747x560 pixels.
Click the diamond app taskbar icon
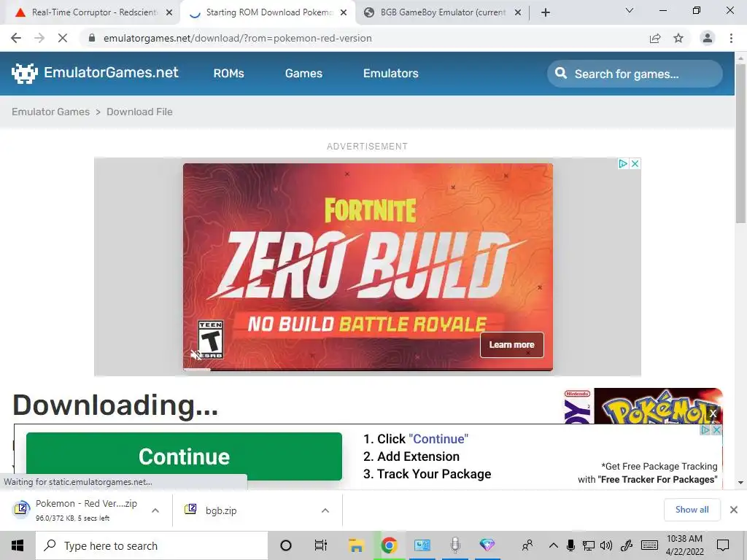tap(487, 545)
